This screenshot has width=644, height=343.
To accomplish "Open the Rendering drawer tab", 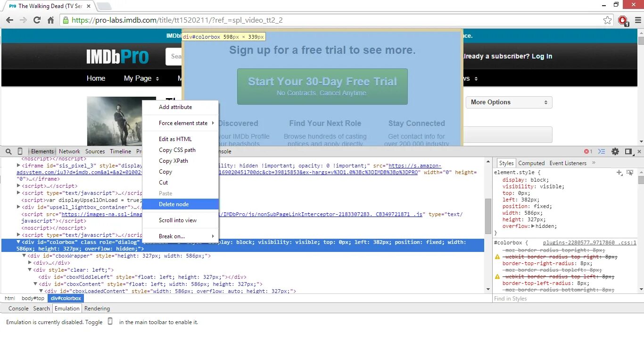I will (97, 309).
